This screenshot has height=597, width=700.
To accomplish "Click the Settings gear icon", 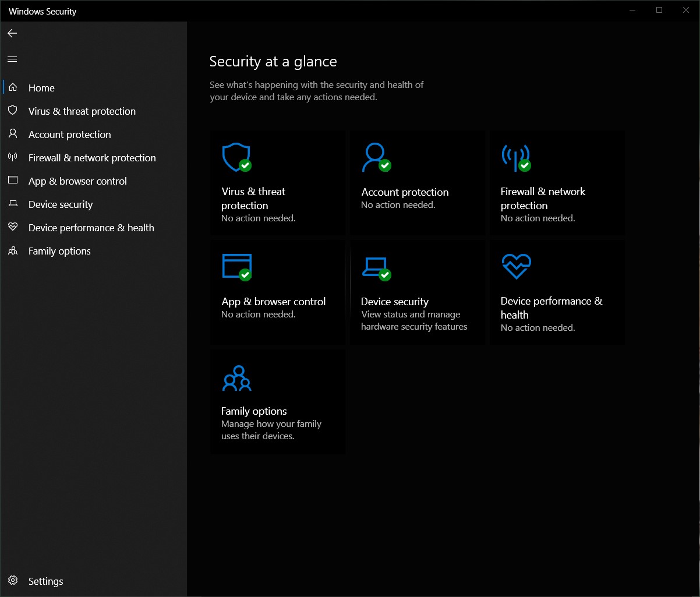I will coord(13,581).
